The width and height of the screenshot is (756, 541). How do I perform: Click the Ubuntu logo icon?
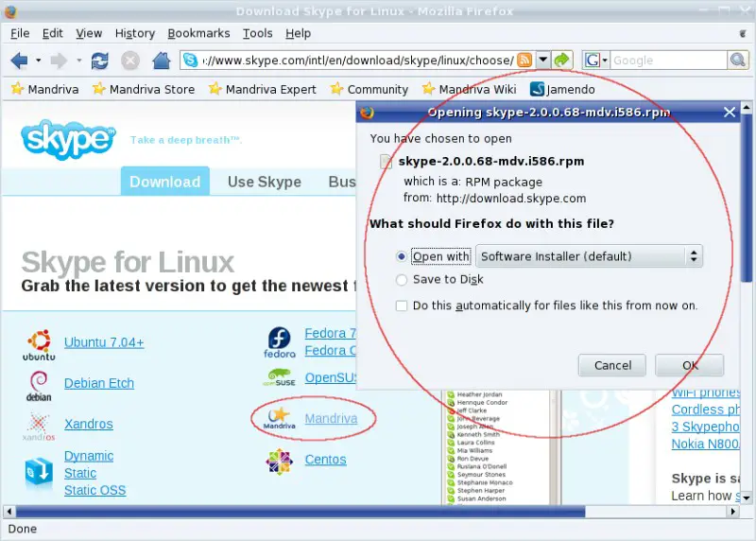coord(39,345)
